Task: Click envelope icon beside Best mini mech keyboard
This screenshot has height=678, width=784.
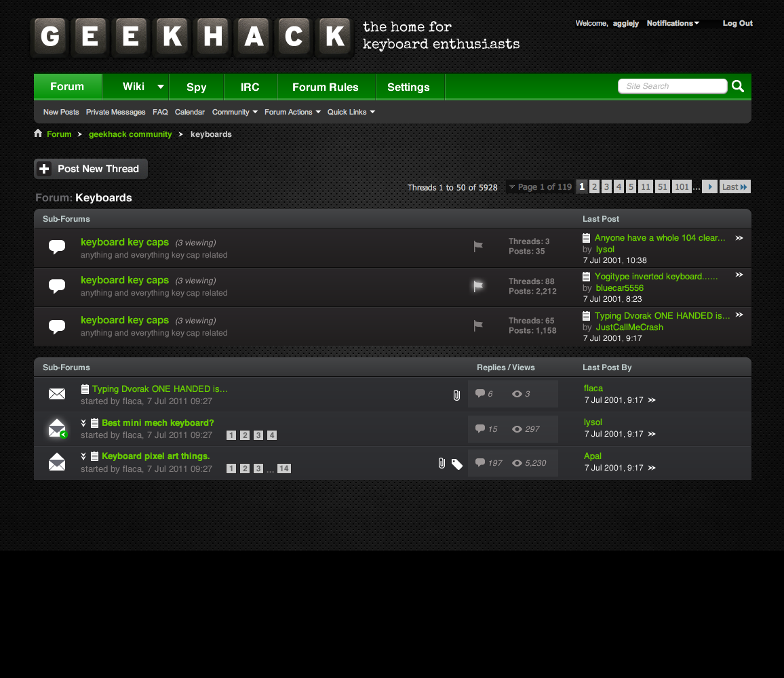Action: (57, 428)
